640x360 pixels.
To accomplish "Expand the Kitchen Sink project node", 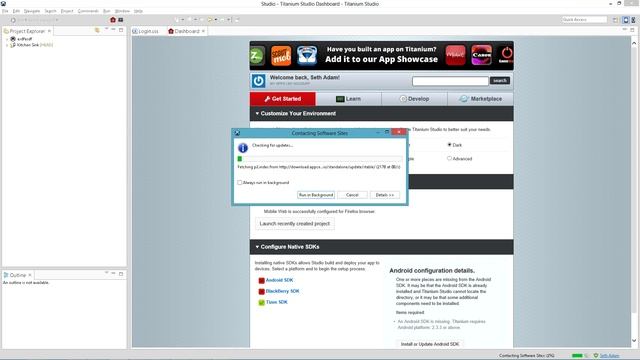I will pos(7,45).
